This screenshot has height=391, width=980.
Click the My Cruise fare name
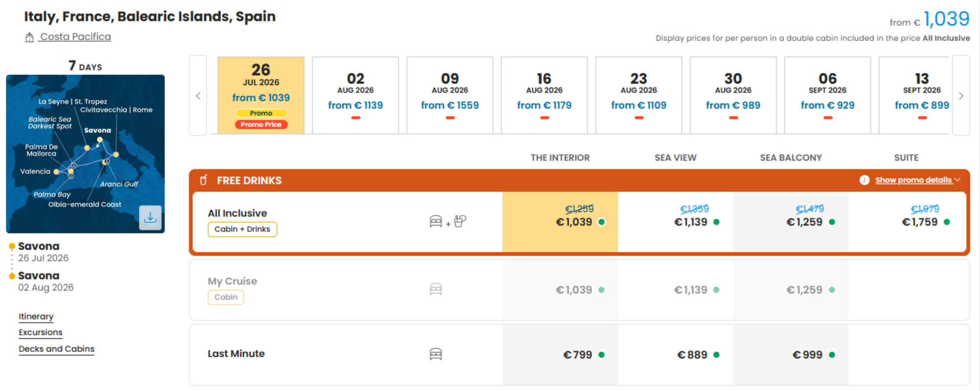pos(232,281)
